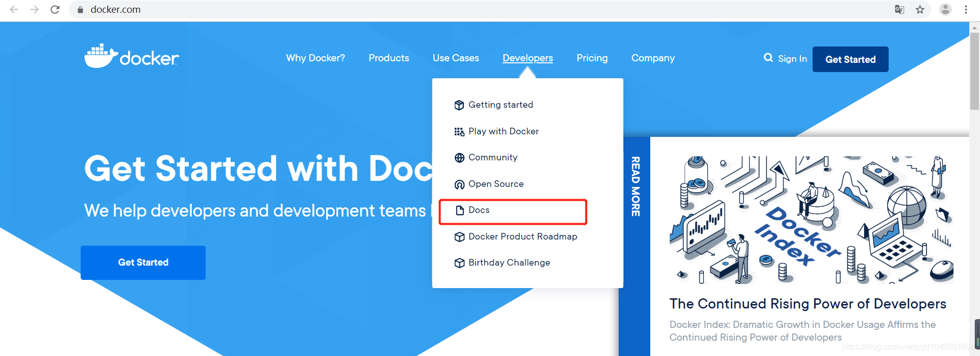Screen dimensions: 980x356
Task: Click the Community globe icon
Action: (x=459, y=158)
